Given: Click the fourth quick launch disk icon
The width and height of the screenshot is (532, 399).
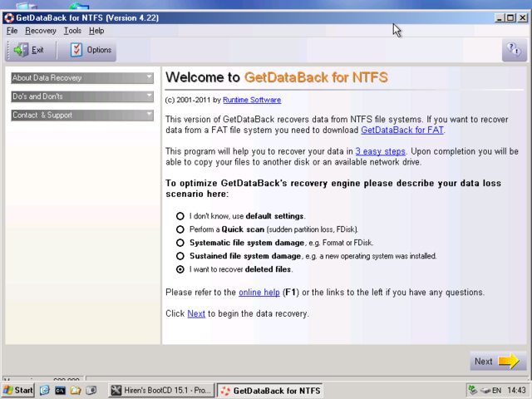Looking at the screenshot, I should coord(91,390).
